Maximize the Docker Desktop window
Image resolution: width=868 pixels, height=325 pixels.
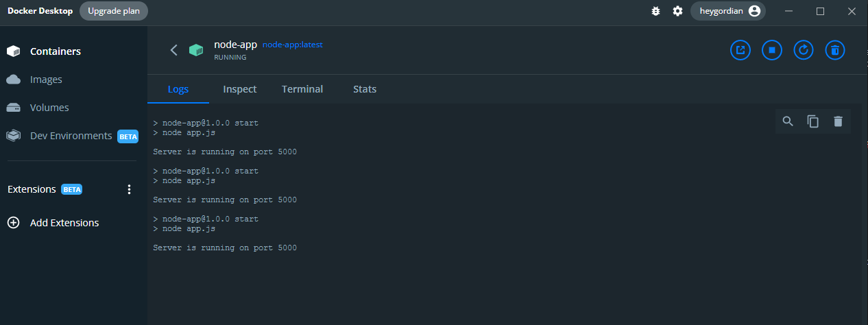[x=820, y=11]
